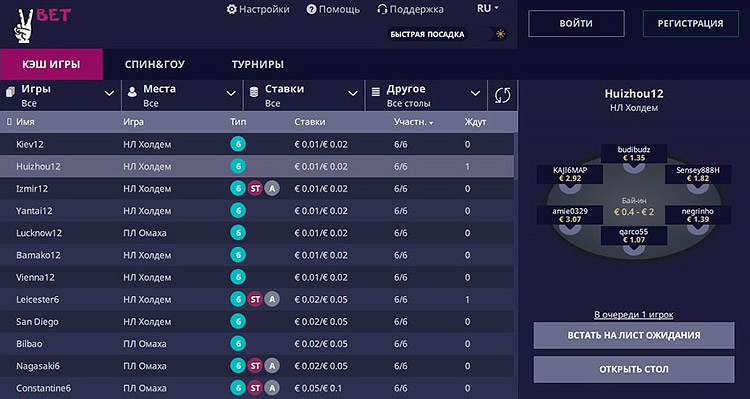Sort by Участн. column arrow

[x=431, y=123]
